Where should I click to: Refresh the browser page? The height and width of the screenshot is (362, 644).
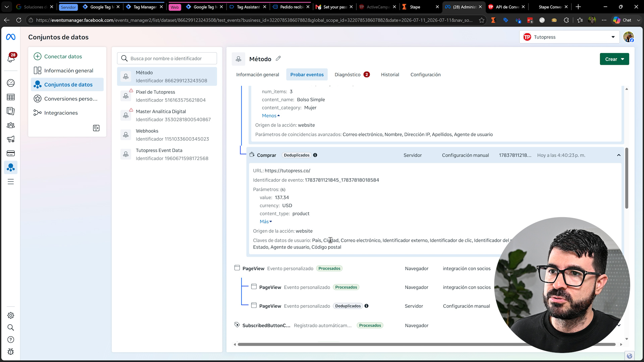19,20
